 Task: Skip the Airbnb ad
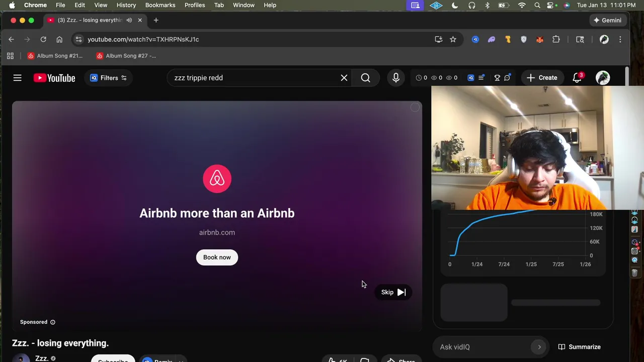click(x=393, y=292)
